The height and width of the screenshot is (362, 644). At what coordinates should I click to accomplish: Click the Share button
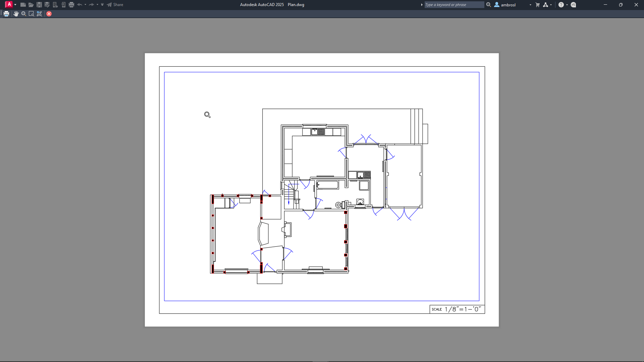(x=115, y=5)
